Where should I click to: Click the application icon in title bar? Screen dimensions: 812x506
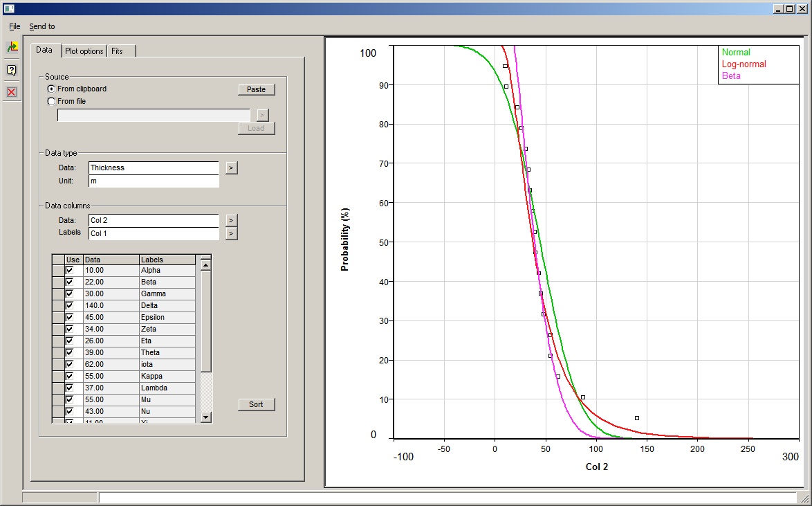tap(8, 8)
